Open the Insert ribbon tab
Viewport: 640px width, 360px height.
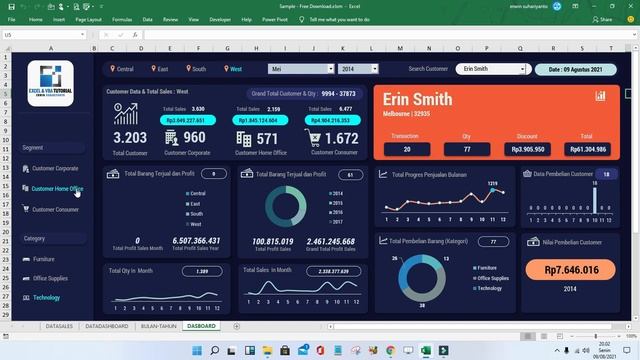point(59,19)
